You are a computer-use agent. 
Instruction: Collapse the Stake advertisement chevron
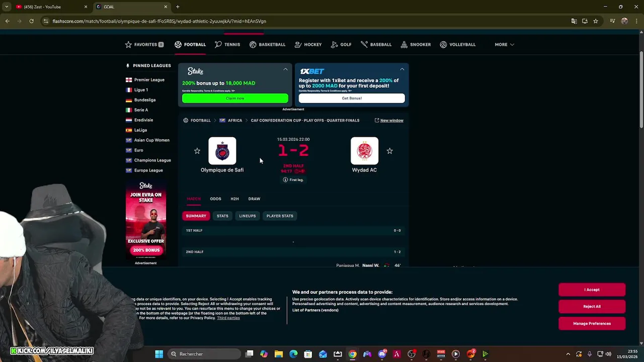tap(285, 69)
